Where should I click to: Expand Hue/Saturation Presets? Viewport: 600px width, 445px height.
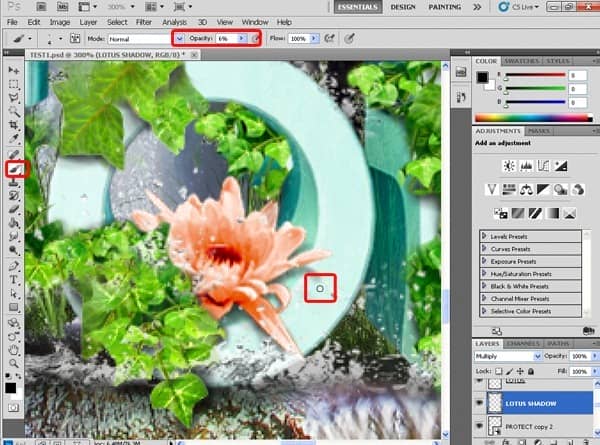(x=484, y=274)
